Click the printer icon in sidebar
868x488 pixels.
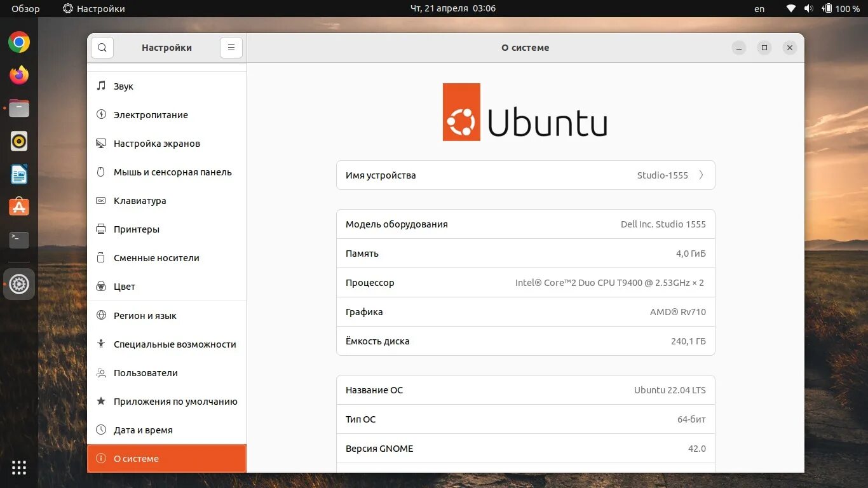click(101, 229)
